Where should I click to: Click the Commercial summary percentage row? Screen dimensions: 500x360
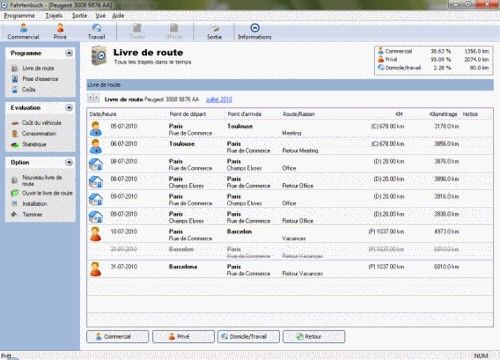pyautogui.click(x=433, y=51)
